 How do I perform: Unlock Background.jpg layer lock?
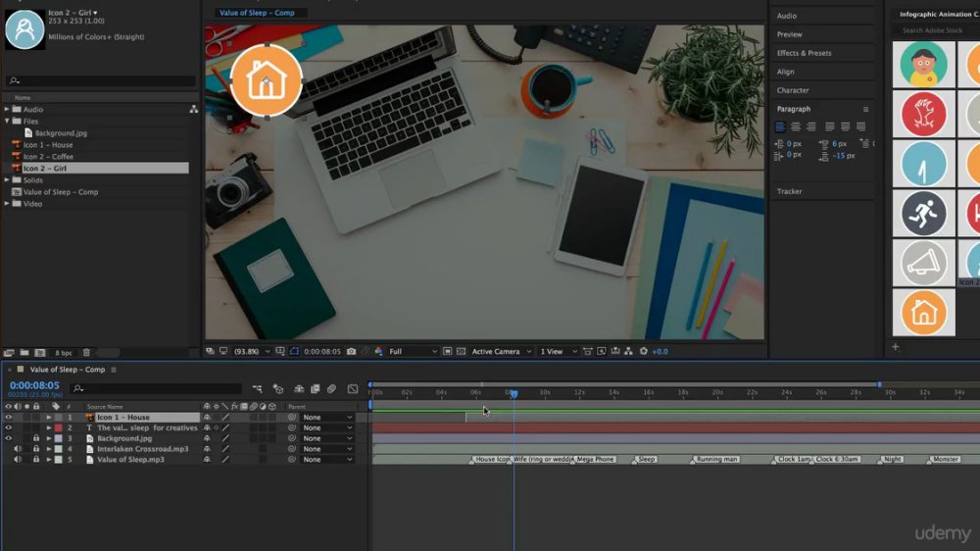coord(36,438)
